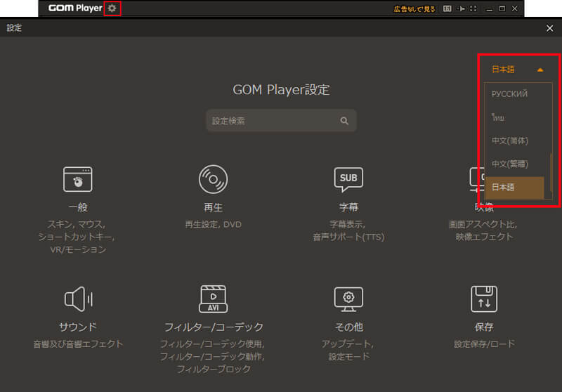Open the 再生 playback disc icon
This screenshot has height=392, width=562.
[x=214, y=179]
